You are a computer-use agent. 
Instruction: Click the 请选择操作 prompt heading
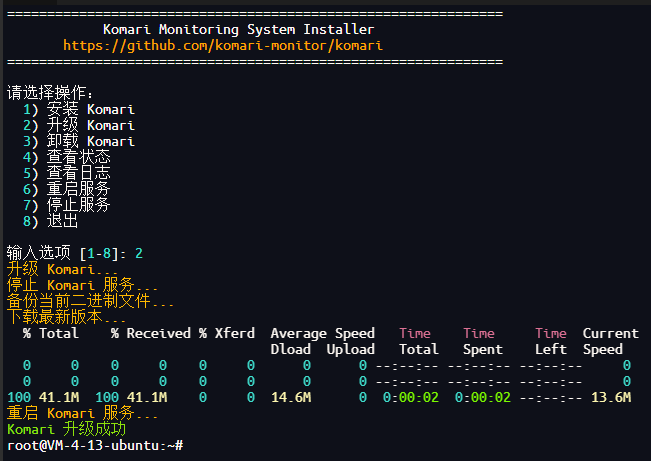click(50, 93)
